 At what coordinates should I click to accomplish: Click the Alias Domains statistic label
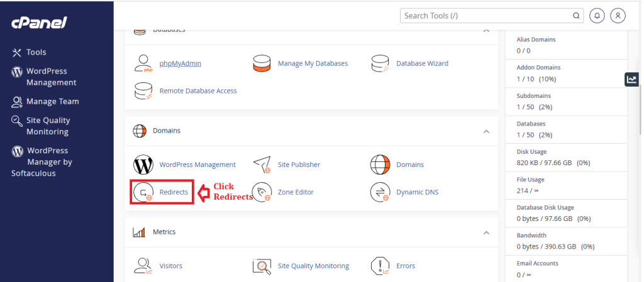[x=536, y=40]
